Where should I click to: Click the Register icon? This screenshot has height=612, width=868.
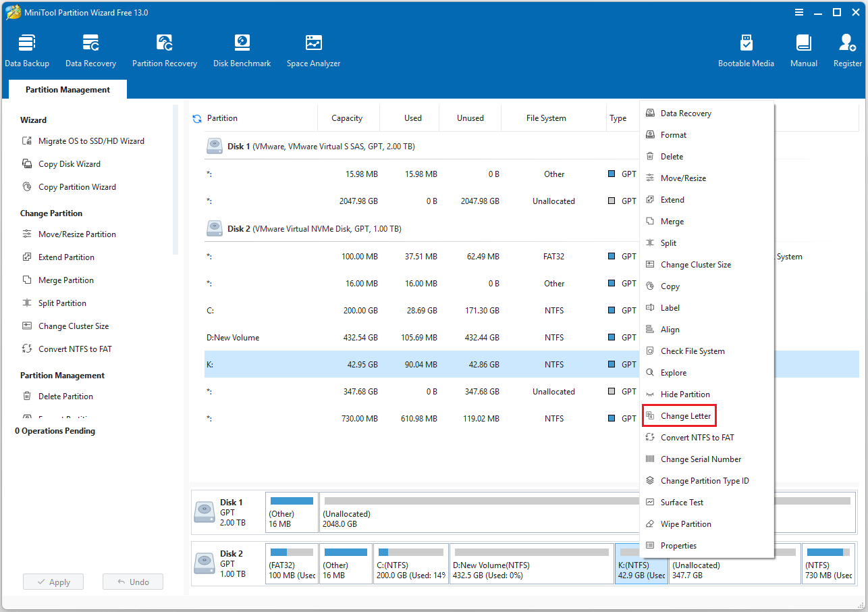847,49
